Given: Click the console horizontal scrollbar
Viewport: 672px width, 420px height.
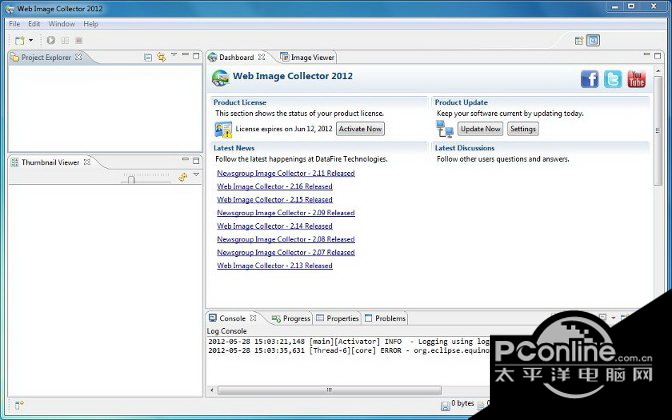Looking at the screenshot, I should (329, 390).
